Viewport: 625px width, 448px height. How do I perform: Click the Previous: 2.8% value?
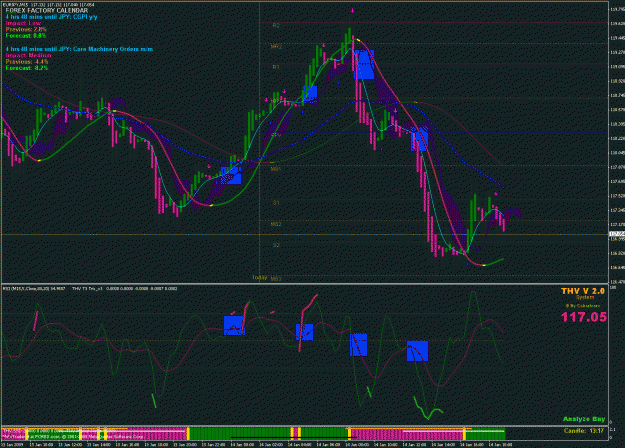[x=26, y=29]
